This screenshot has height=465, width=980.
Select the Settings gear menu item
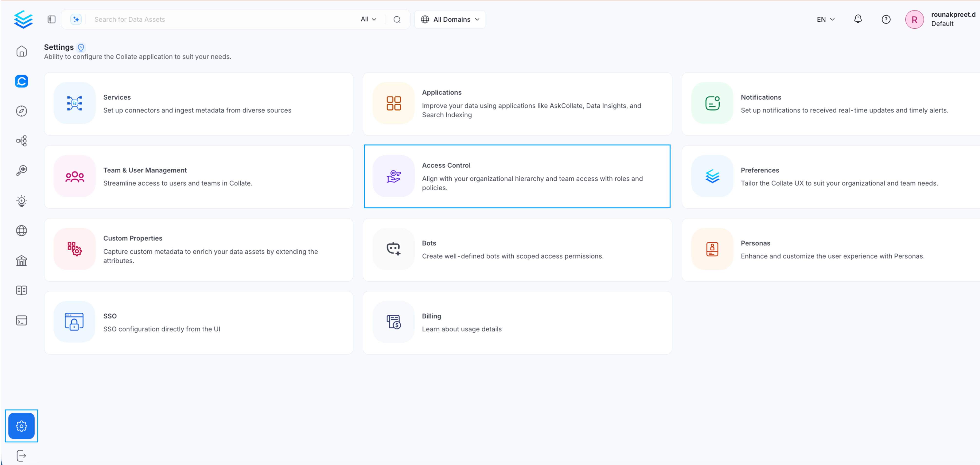[x=22, y=426]
